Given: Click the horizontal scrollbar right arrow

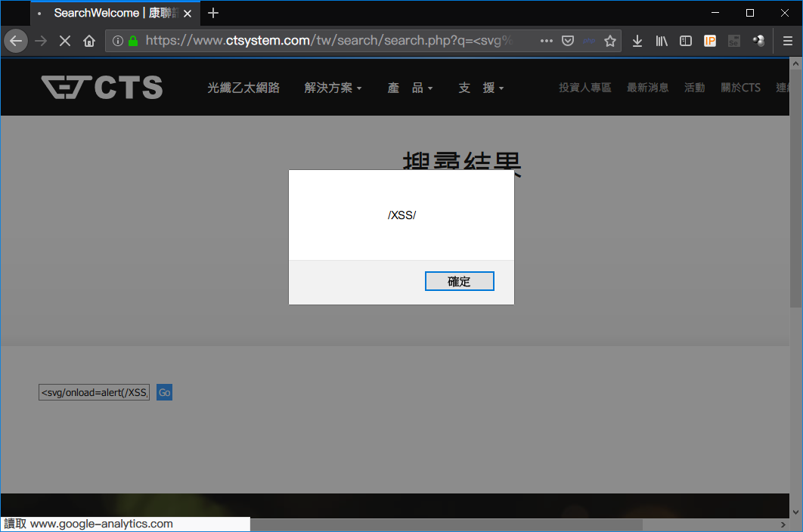Looking at the screenshot, I should tap(783, 525).
